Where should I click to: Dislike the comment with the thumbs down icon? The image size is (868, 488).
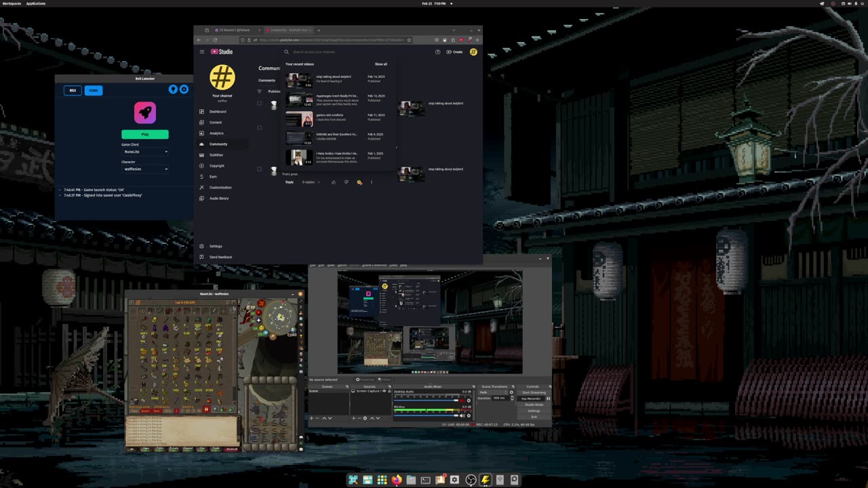click(347, 182)
